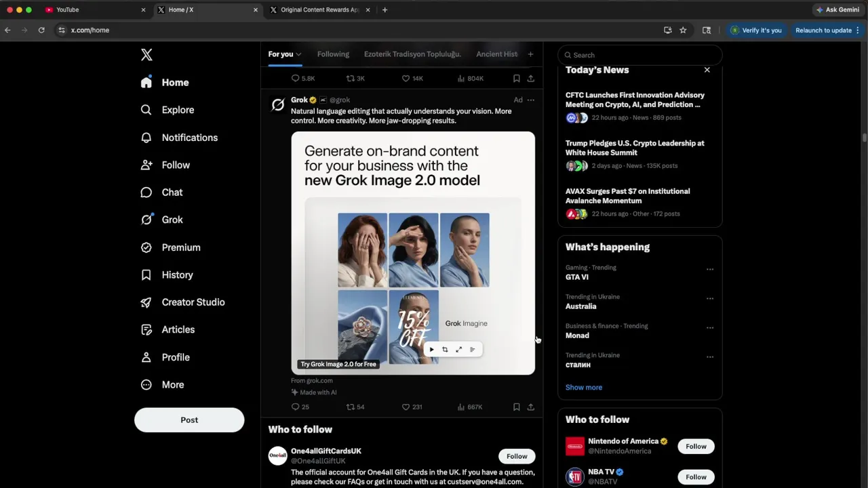Open Chrome's three-dot menu
The height and width of the screenshot is (488, 868).
pos(858,30)
